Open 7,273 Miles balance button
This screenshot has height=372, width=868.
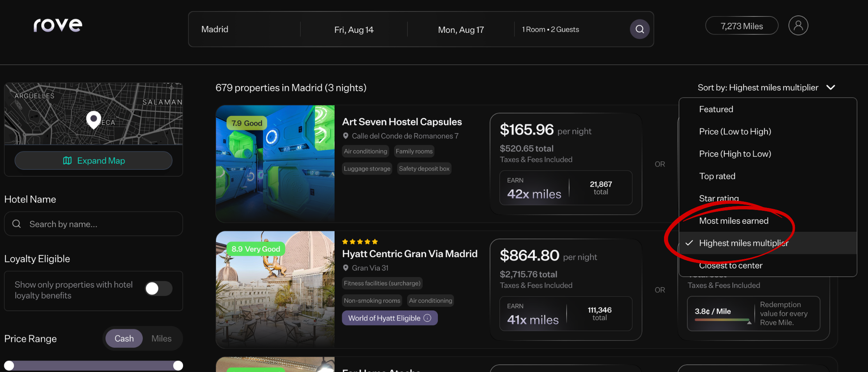(x=742, y=26)
